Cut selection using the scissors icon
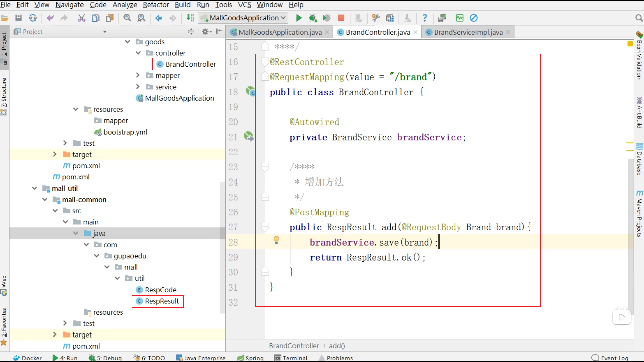The image size is (644, 362). pos(82,18)
